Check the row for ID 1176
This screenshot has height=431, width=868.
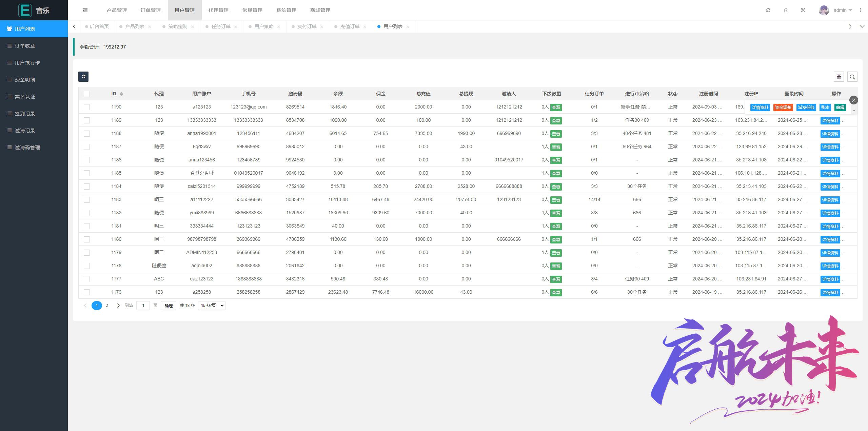pos(87,292)
